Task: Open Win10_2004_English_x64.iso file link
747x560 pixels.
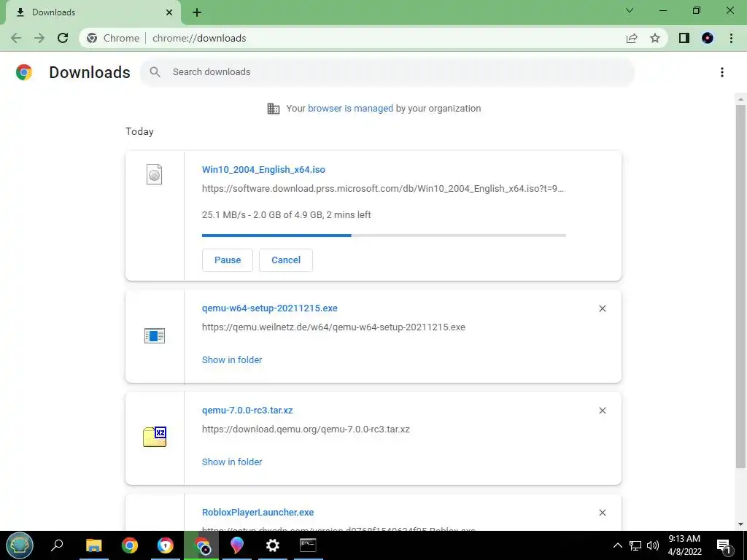Action: [x=263, y=169]
